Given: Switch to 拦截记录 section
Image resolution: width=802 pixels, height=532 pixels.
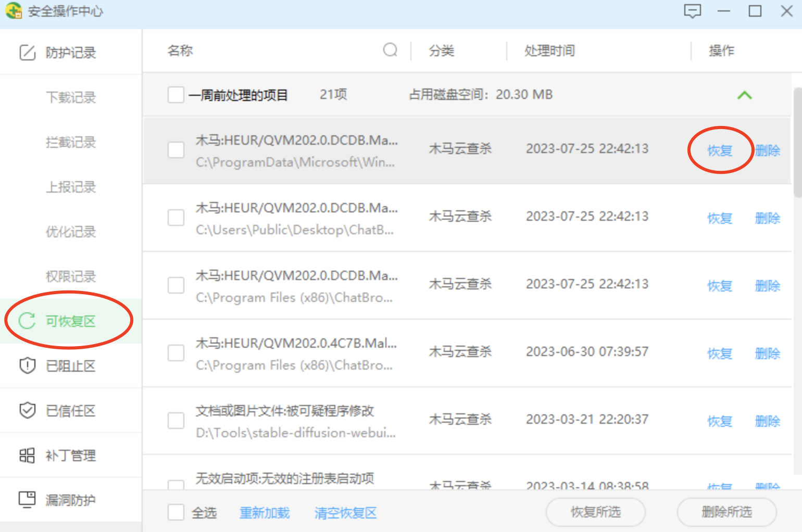Looking at the screenshot, I should [x=71, y=142].
